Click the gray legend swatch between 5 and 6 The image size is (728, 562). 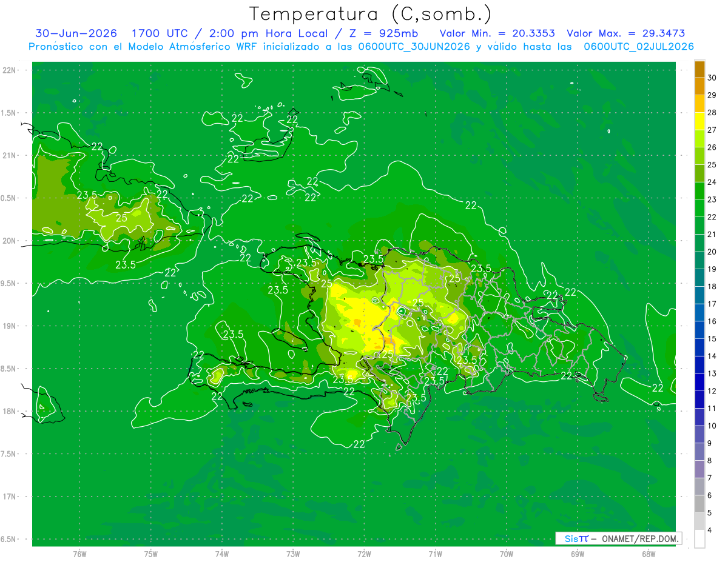pos(699,504)
